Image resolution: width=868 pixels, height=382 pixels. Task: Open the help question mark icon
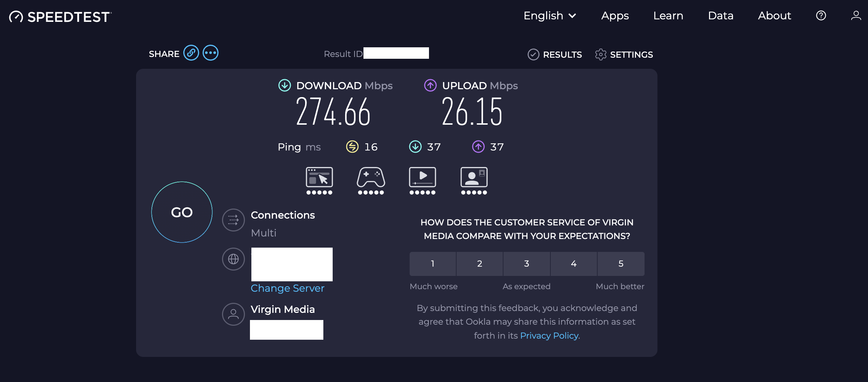(x=821, y=15)
